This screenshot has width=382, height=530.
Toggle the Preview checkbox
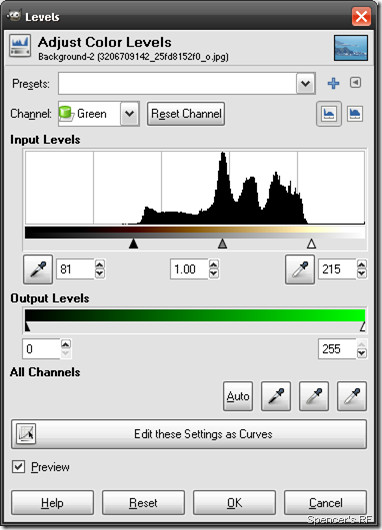tap(18, 467)
